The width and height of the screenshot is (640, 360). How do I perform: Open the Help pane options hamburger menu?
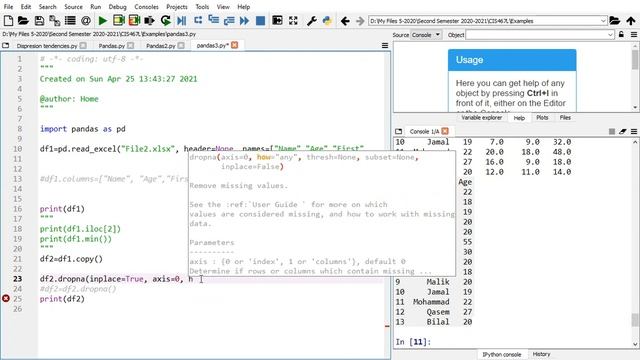click(x=634, y=35)
